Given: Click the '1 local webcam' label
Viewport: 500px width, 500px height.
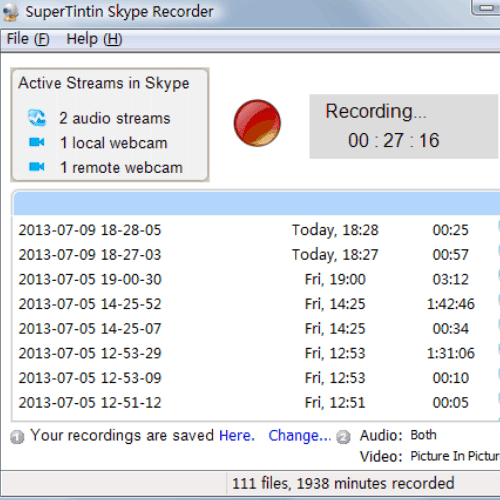Looking at the screenshot, I should (113, 143).
